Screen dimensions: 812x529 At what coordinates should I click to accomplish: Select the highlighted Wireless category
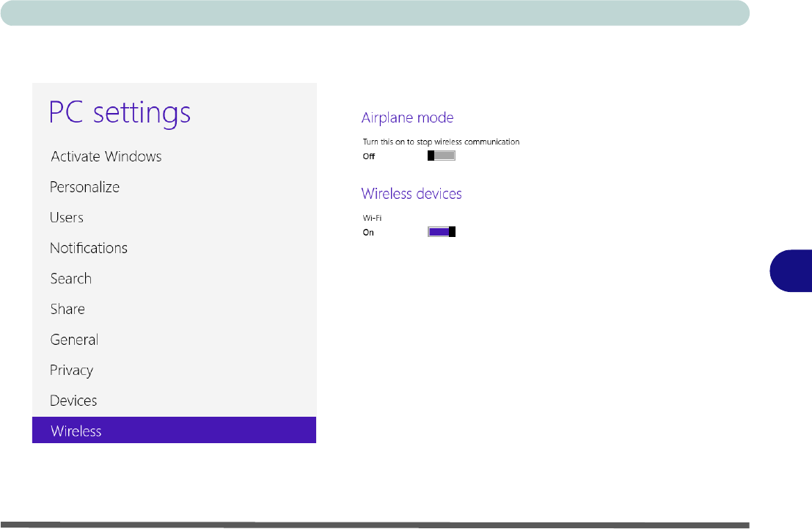(174, 430)
